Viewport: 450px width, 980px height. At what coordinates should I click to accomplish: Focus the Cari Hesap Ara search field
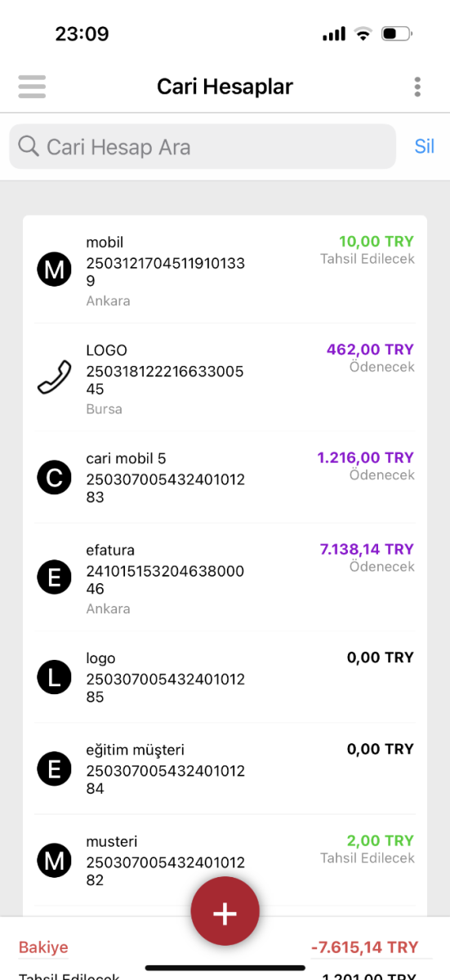point(203,147)
